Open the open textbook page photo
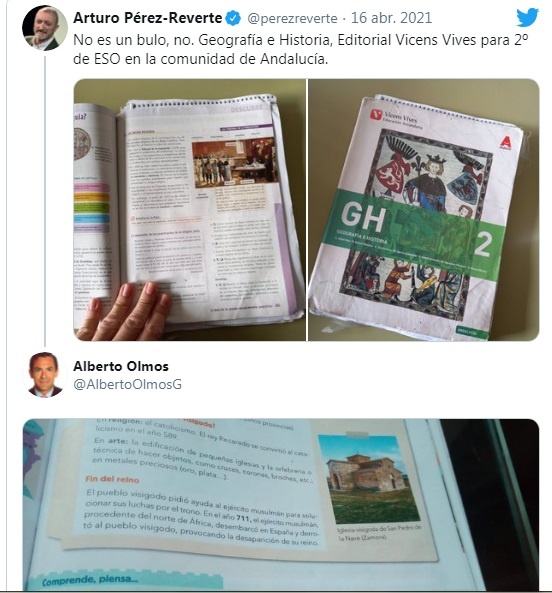552x593 pixels. tap(189, 210)
